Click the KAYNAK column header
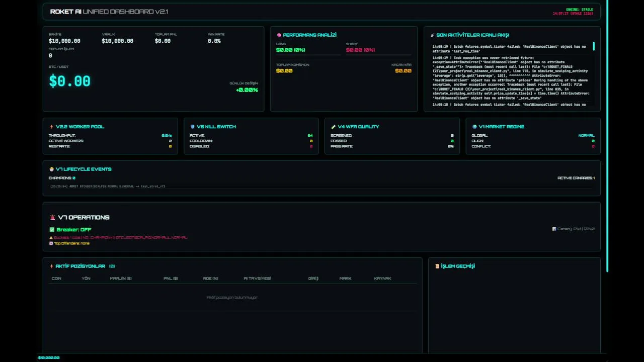 pos(382,279)
